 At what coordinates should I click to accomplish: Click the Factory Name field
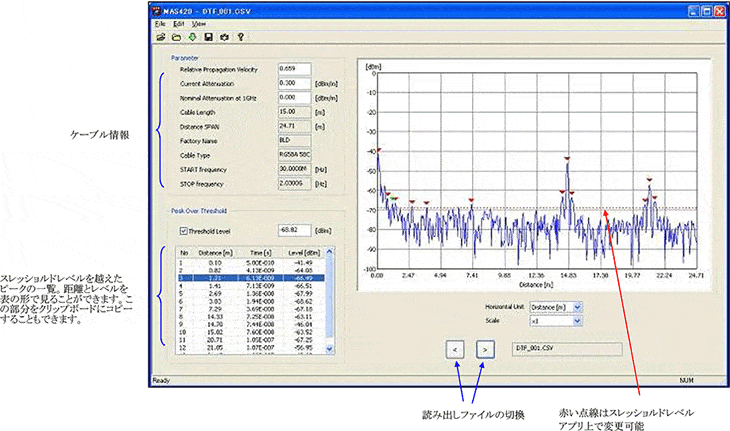(x=294, y=141)
